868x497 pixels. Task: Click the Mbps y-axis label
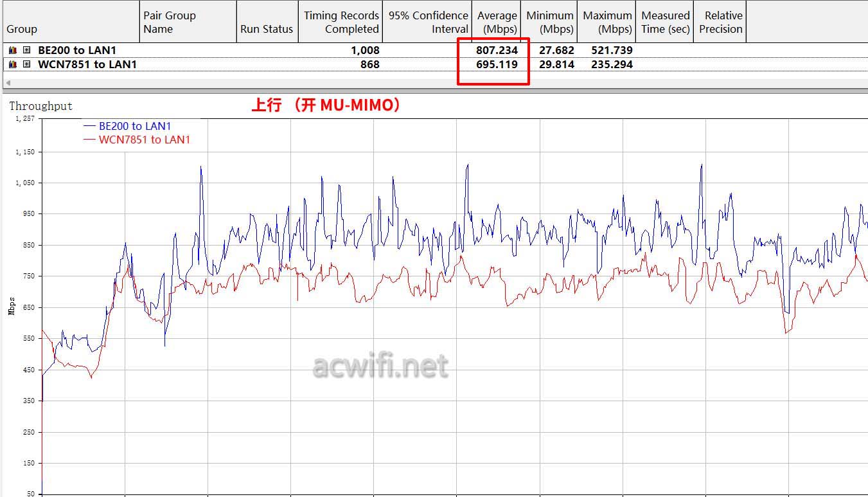coord(12,306)
